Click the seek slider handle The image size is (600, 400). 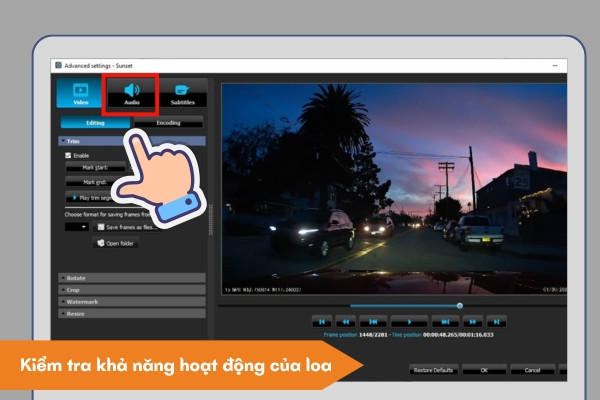[460, 305]
